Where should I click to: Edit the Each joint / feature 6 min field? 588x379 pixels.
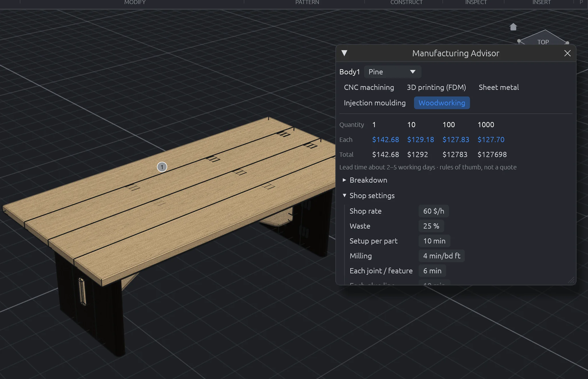432,271
